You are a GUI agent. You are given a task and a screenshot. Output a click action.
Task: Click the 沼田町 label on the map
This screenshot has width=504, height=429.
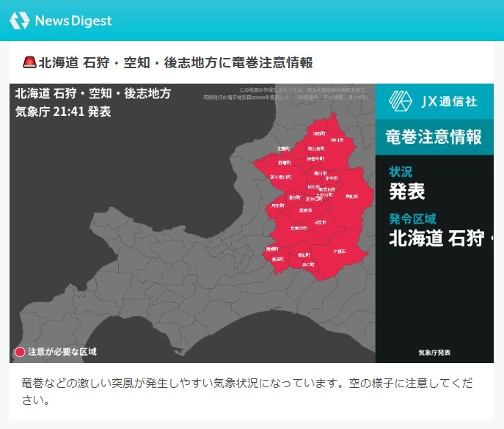tap(319, 133)
